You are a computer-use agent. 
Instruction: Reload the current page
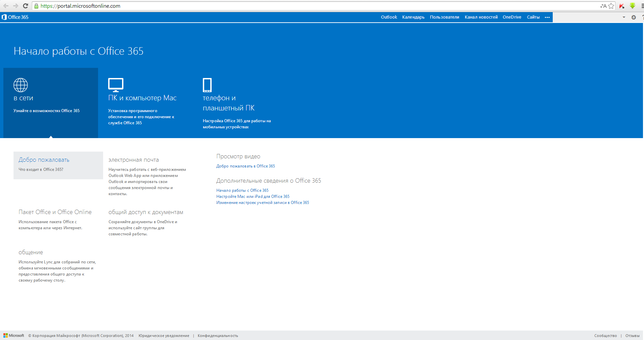tap(25, 6)
